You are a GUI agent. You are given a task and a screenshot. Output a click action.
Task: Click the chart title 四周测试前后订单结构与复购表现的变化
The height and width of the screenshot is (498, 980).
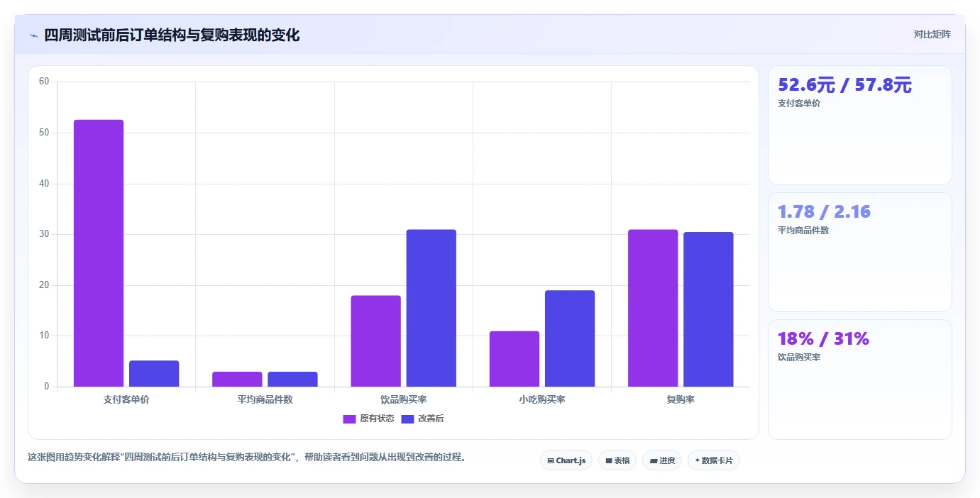click(172, 35)
